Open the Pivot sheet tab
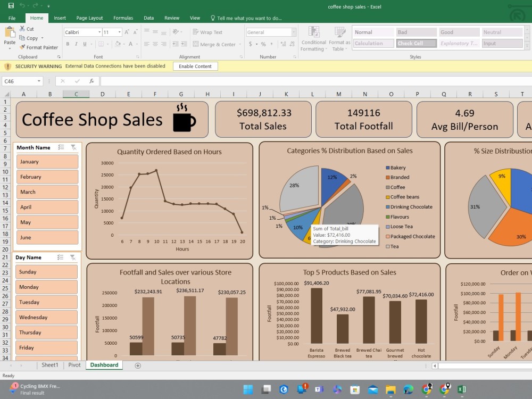Screen dimensions: 532x399 pyautogui.click(x=74, y=365)
